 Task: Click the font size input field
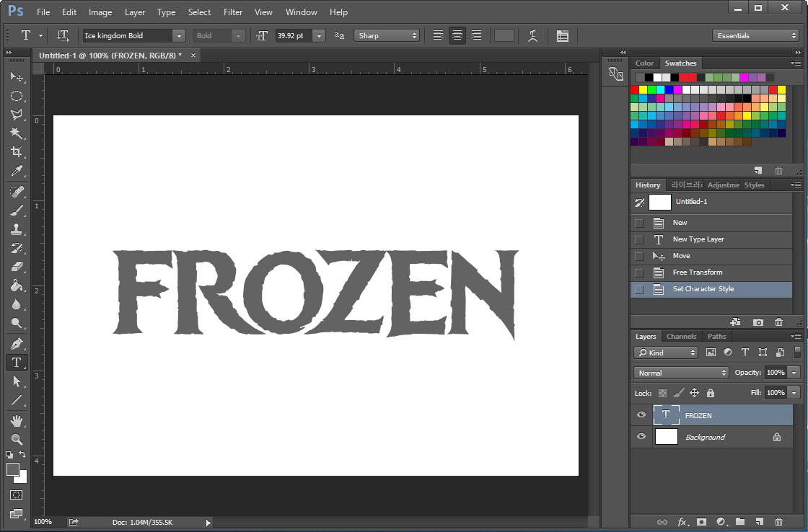click(294, 35)
